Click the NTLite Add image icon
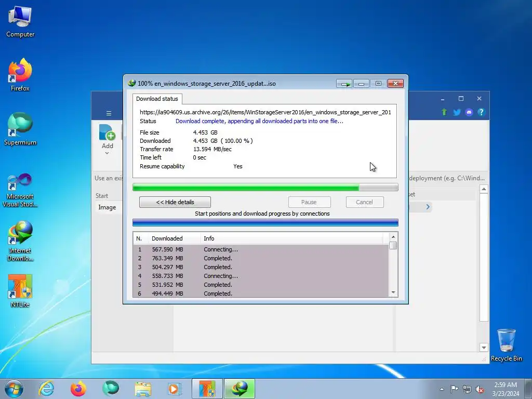Viewport: 532px width, 399px height. [107, 132]
